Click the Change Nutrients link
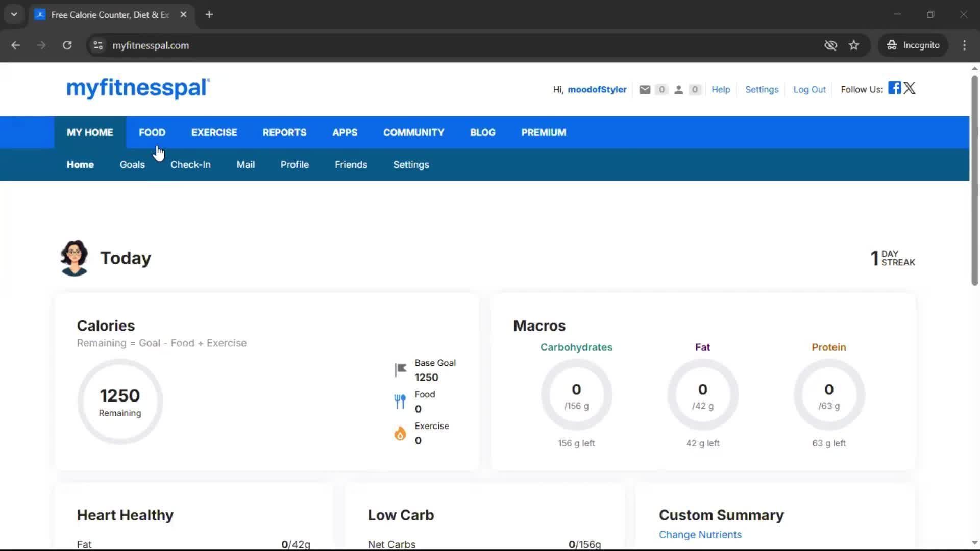Screen dimensions: 980x551 (x=700, y=534)
